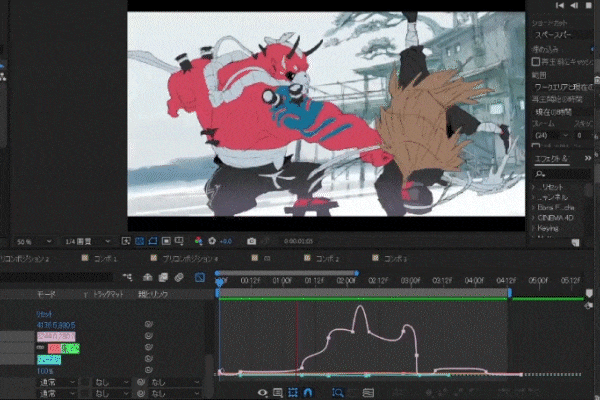Click the region of interest icon
Screen dimensions: 600x400
[166, 241]
